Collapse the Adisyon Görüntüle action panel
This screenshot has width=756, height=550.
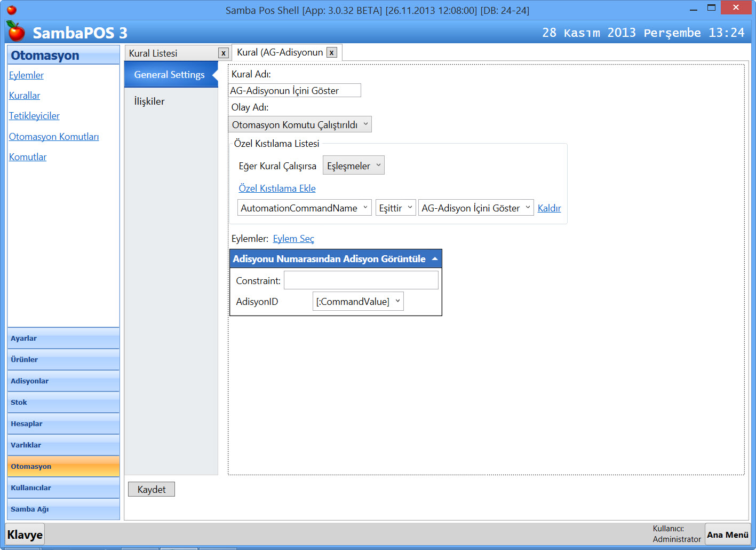coord(435,259)
